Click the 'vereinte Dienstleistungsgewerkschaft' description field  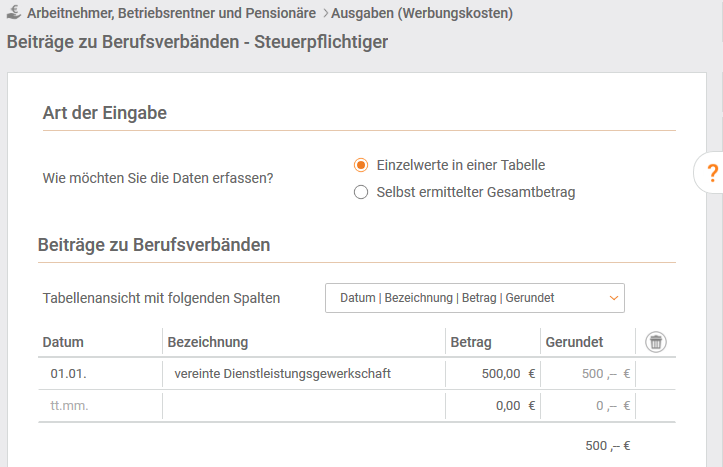(x=304, y=373)
